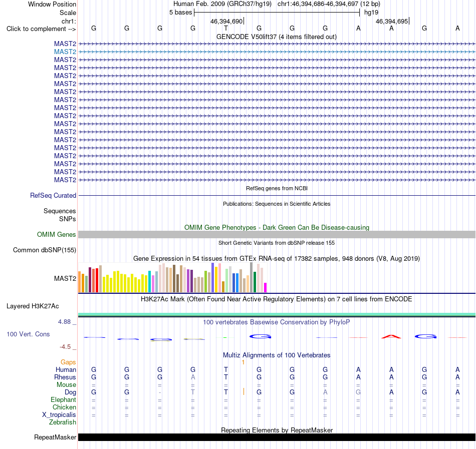This screenshot has height=449, width=476.
Task: Click the red A logo in PhyloP track
Action: (391, 336)
